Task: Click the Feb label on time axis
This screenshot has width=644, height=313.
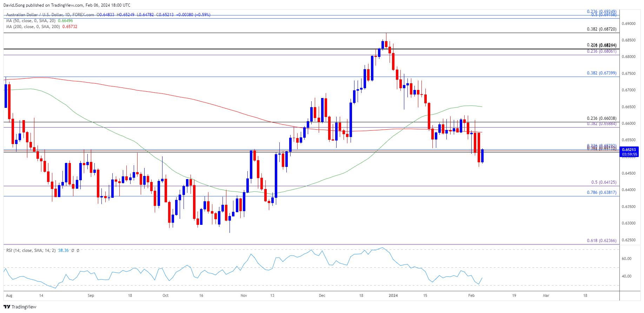Action: coord(471,295)
